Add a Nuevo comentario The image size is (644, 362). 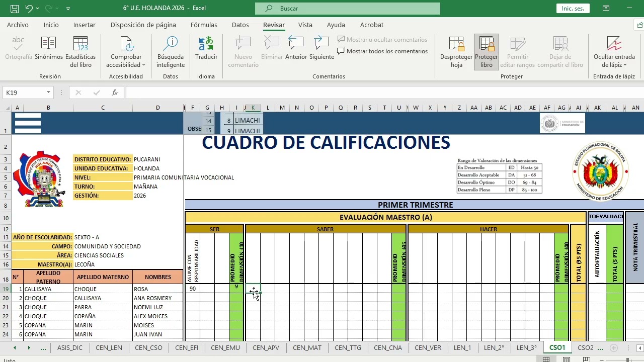pos(243,52)
